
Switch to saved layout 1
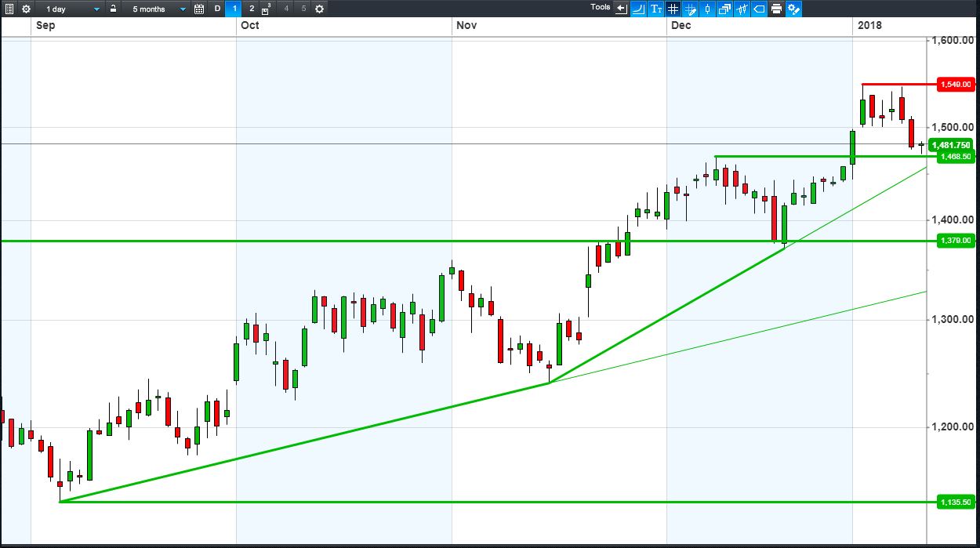point(235,9)
